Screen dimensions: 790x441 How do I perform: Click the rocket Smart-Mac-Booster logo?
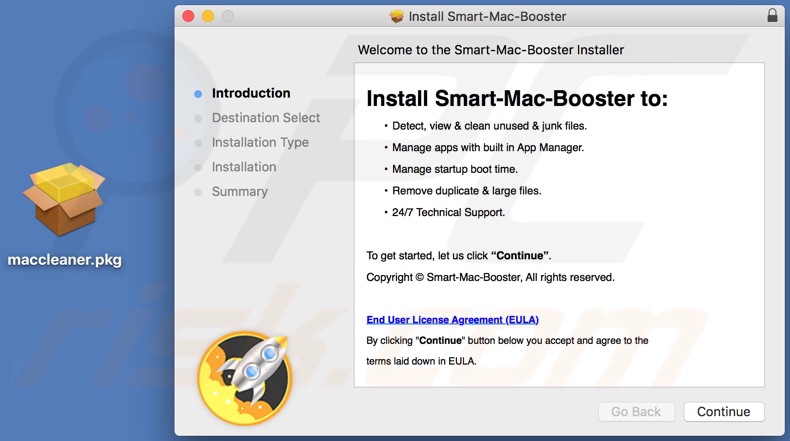click(245, 378)
